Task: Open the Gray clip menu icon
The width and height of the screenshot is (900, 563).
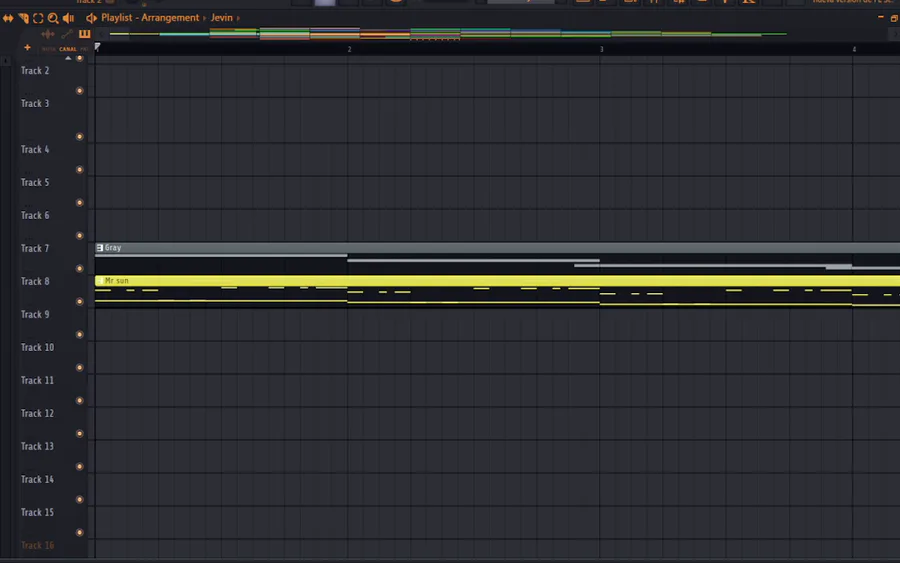Action: click(x=99, y=248)
